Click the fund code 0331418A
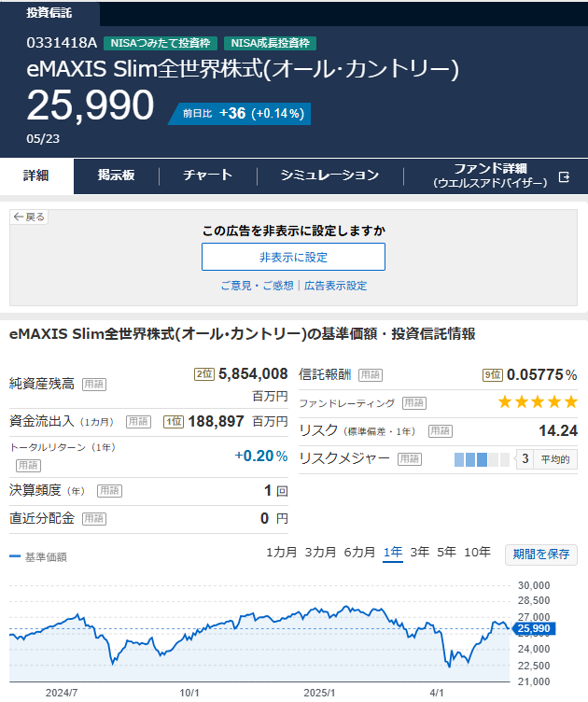This screenshot has width=588, height=702. (62, 43)
